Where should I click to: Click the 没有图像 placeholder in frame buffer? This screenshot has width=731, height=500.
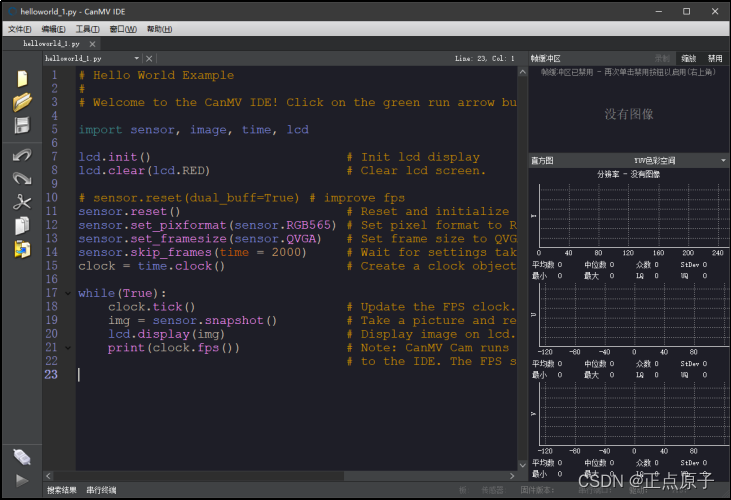click(629, 114)
